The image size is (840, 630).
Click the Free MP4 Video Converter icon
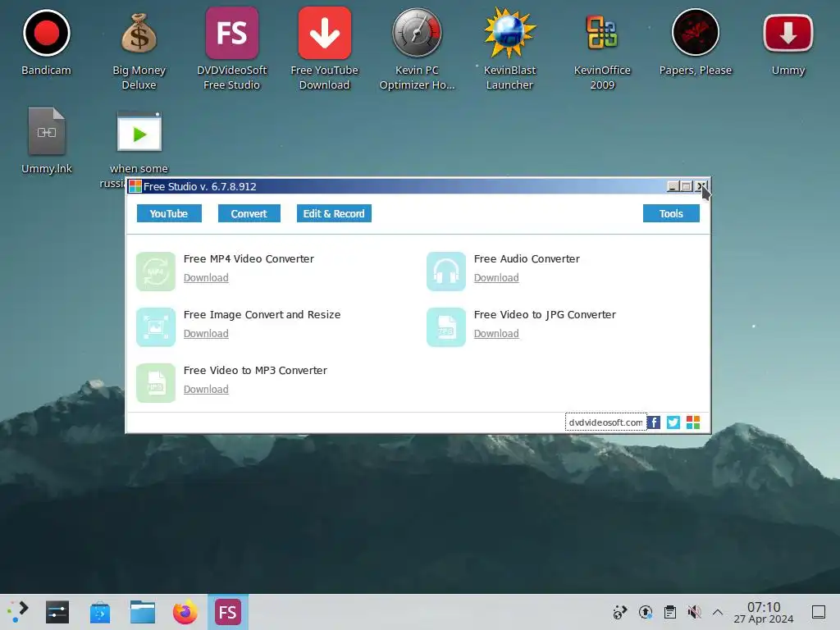coord(156,272)
